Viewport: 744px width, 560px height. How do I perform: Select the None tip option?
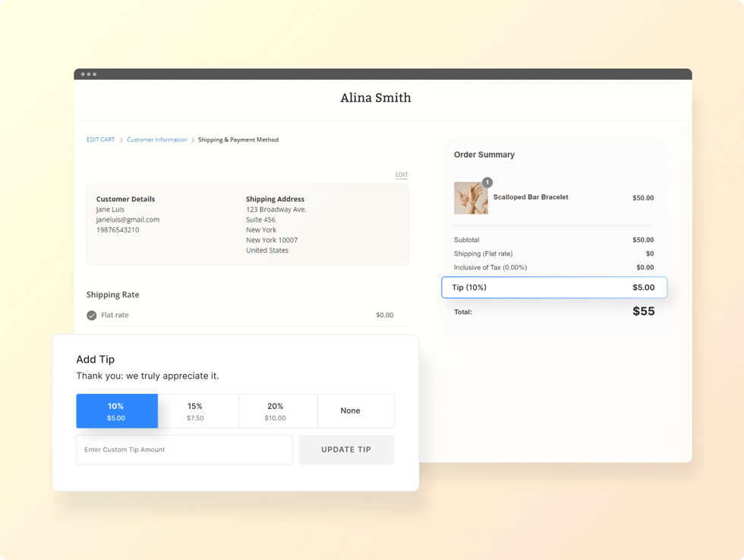[x=350, y=411]
